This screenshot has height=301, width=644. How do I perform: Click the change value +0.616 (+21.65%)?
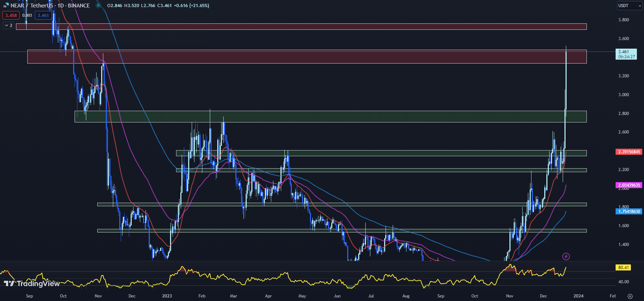click(x=192, y=6)
